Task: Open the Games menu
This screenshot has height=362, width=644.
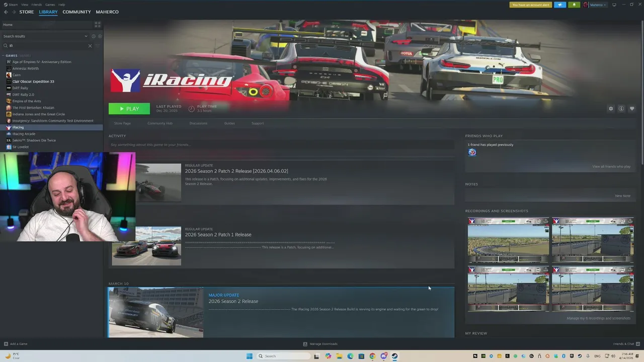Action: click(50, 5)
